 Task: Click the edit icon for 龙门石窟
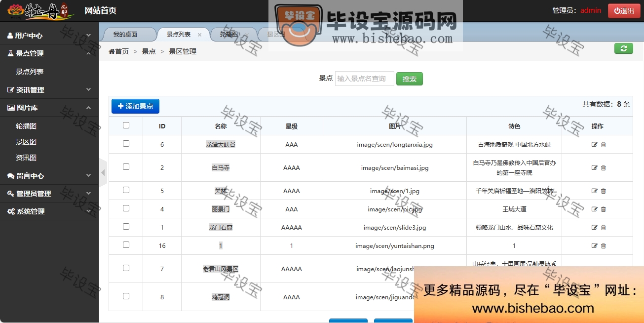click(x=594, y=228)
